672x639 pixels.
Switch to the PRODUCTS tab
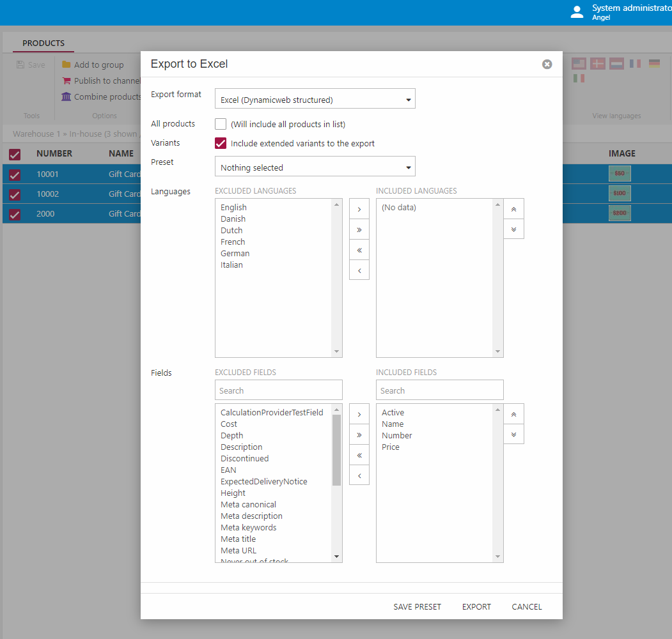click(43, 43)
